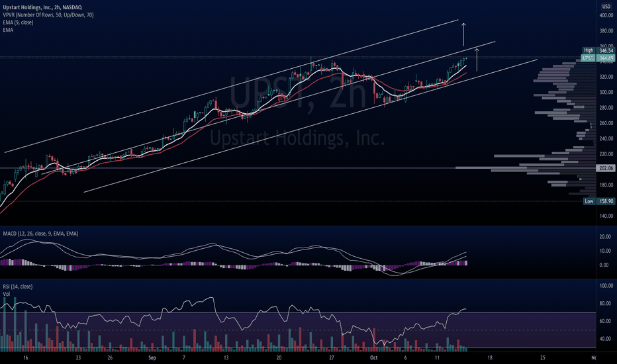617x364 pixels.
Task: Click the second EMA legend without parameters
Action: pos(8,30)
